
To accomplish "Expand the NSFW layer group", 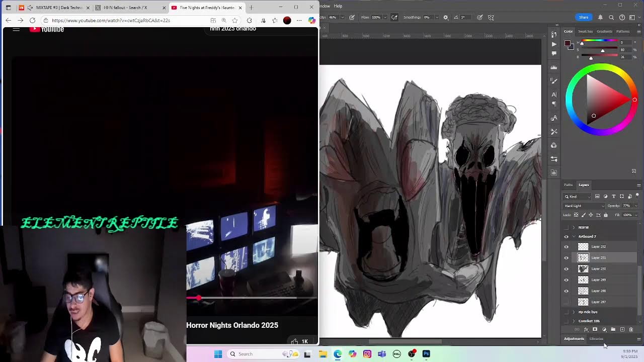I will point(574,228).
